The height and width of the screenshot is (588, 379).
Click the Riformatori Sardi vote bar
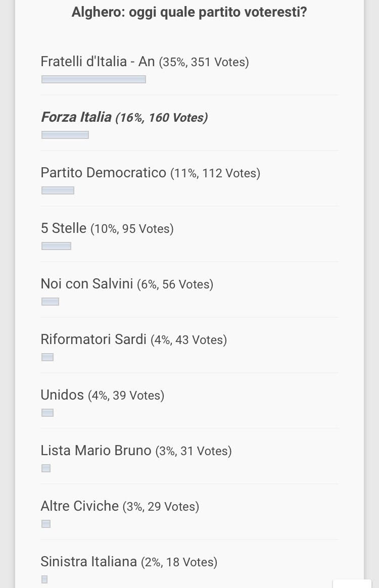point(48,357)
